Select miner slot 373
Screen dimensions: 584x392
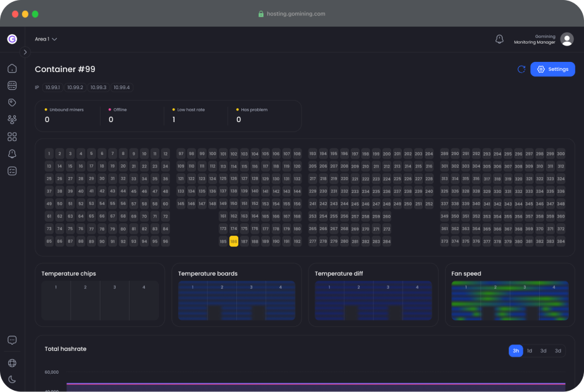pyautogui.click(x=444, y=242)
